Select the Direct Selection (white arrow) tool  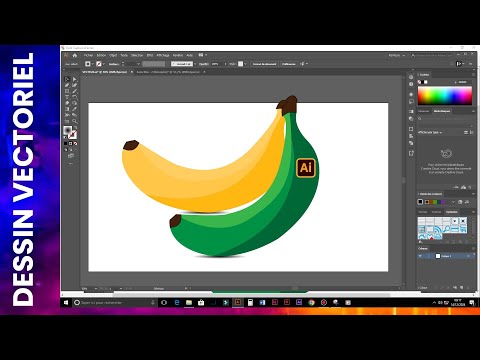74,79
